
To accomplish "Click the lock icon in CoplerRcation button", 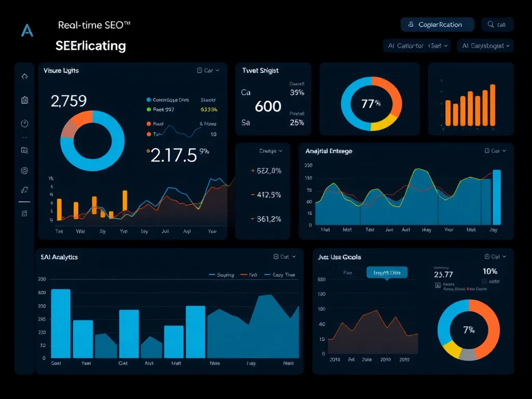I will 410,24.
